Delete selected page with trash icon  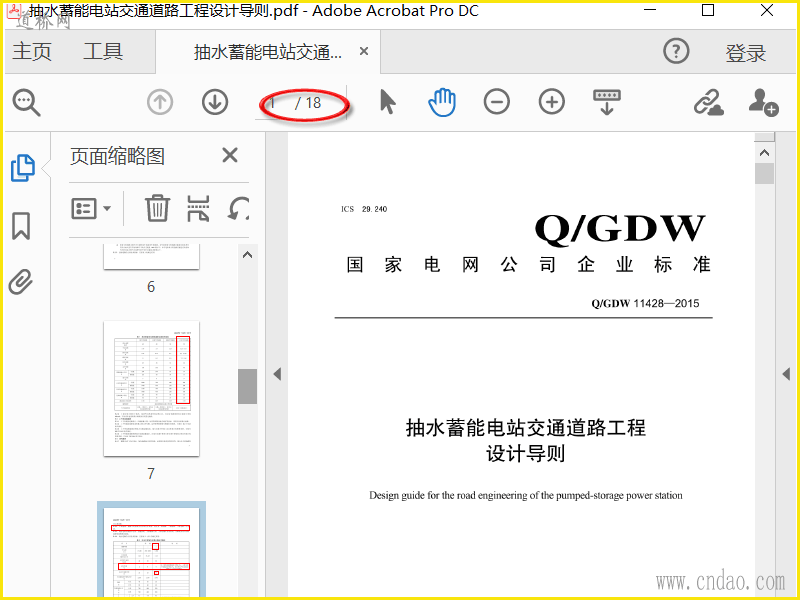point(157,208)
